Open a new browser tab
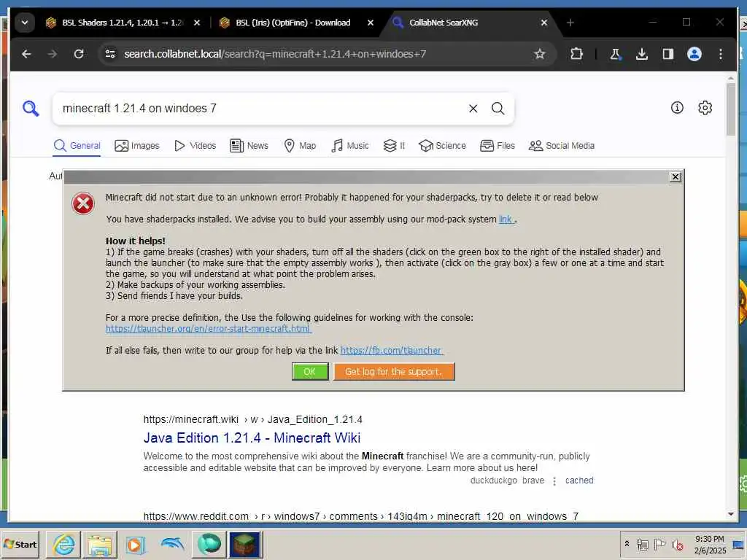The width and height of the screenshot is (747, 560). (x=570, y=23)
